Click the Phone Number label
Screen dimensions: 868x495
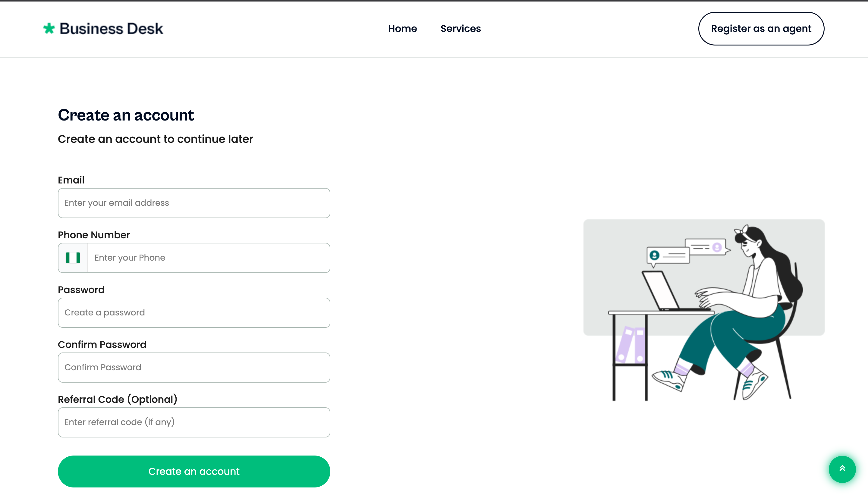click(x=94, y=235)
